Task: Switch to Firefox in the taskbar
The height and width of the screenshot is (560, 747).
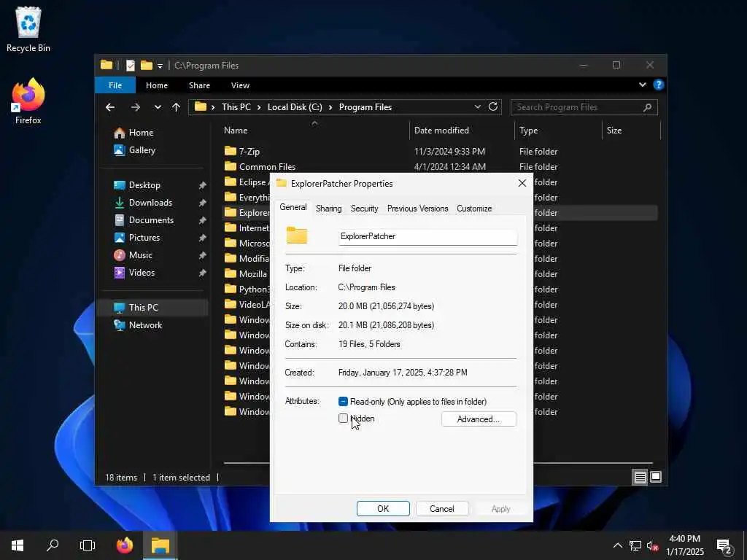Action: click(125, 545)
